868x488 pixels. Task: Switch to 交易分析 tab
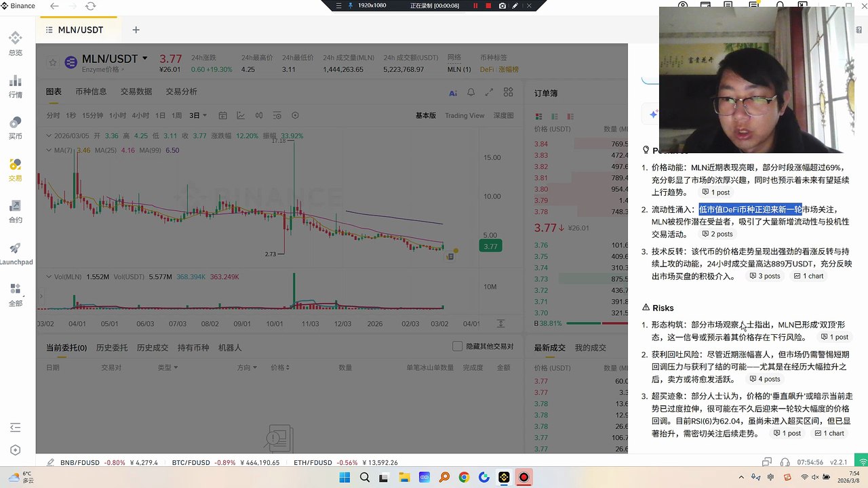tap(182, 92)
